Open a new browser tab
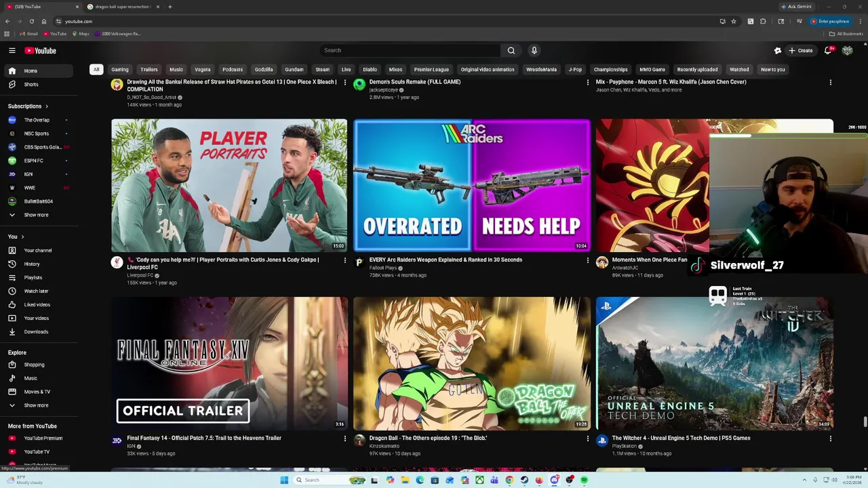Image resolution: width=868 pixels, height=488 pixels. [170, 7]
